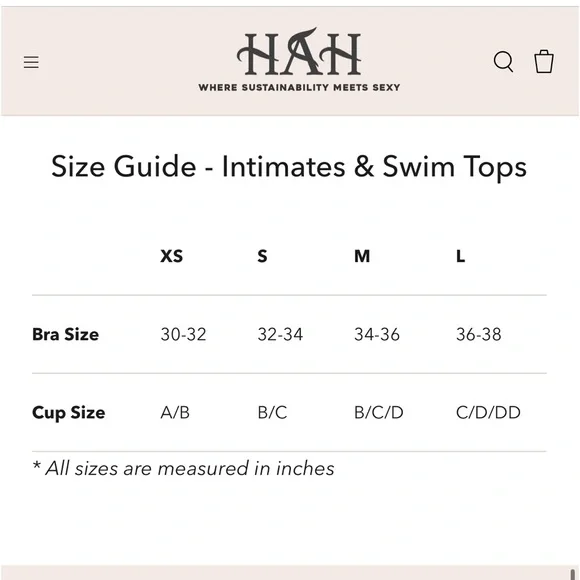This screenshot has height=580, width=580.
Task: Select the L size column header
Action: point(461,256)
